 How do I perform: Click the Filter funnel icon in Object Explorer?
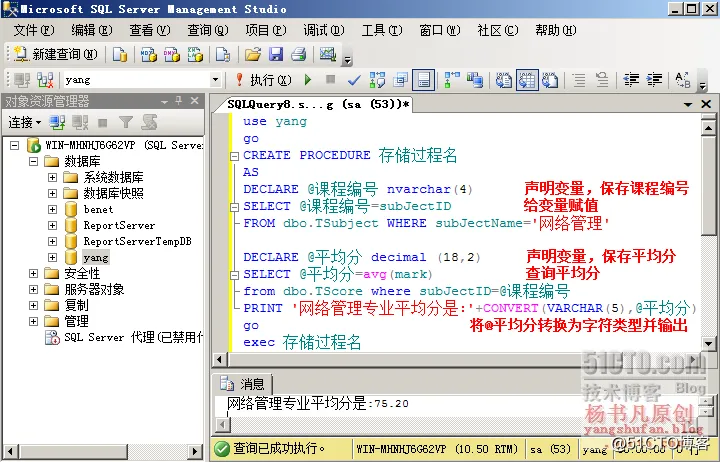coord(125,122)
